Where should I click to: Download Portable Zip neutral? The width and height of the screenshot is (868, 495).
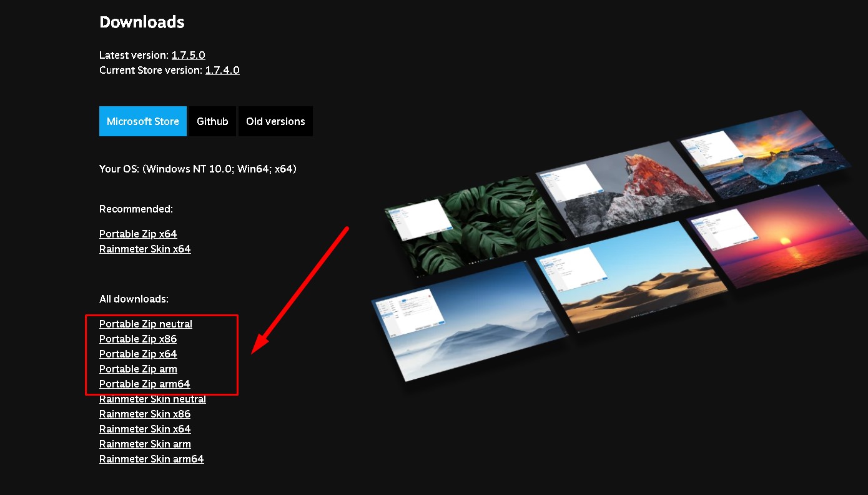145,324
